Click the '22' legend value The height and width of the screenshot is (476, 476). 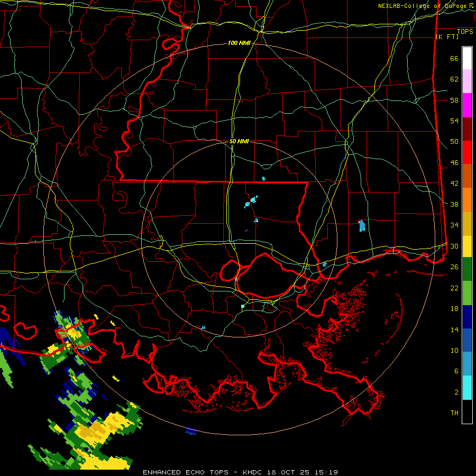454,288
